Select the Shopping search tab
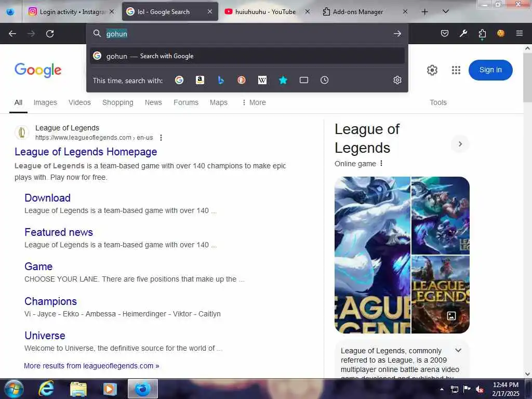The image size is (532, 399). [x=118, y=102]
